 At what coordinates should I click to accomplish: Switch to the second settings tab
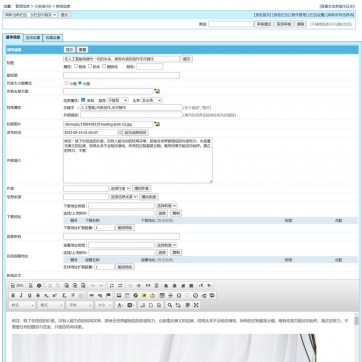[33, 38]
